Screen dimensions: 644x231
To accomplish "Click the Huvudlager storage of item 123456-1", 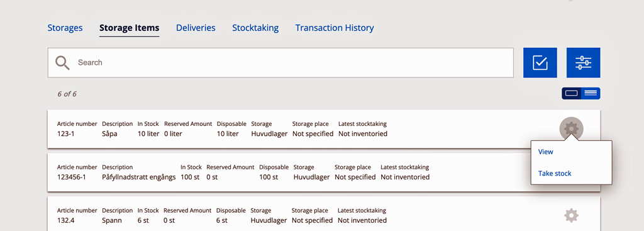I will click(x=312, y=177).
